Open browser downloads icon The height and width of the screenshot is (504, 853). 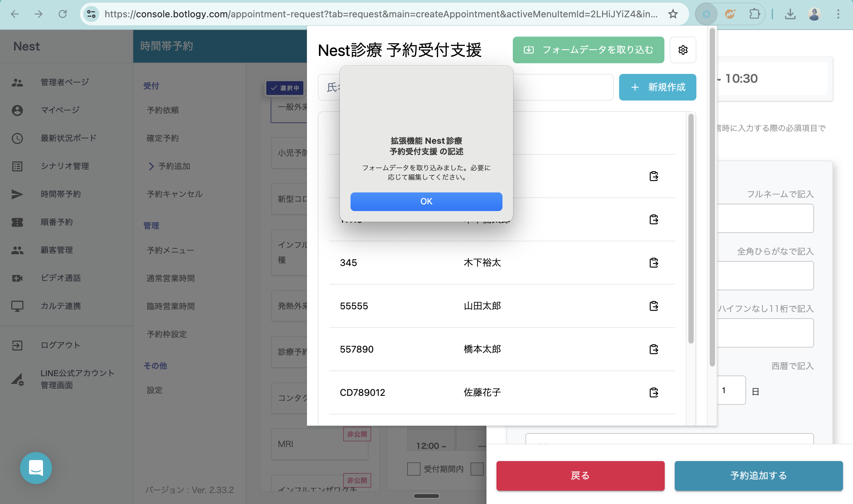(x=790, y=14)
